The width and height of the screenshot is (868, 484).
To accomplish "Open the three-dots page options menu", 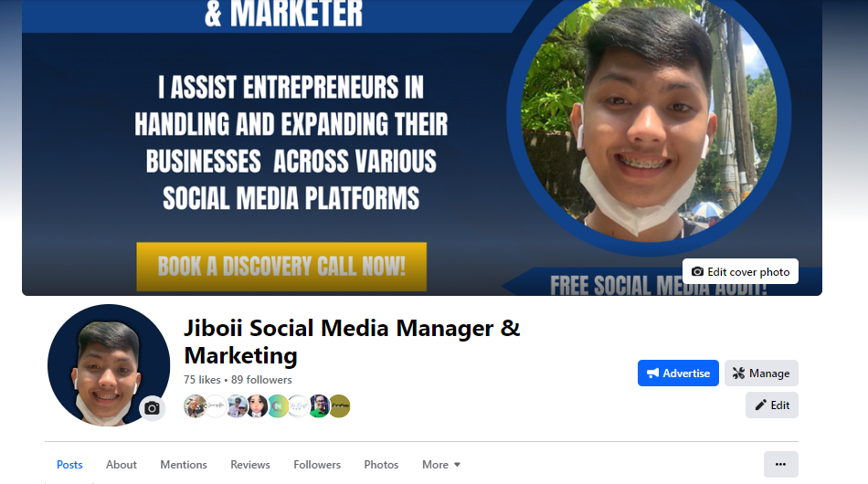I will (780, 464).
